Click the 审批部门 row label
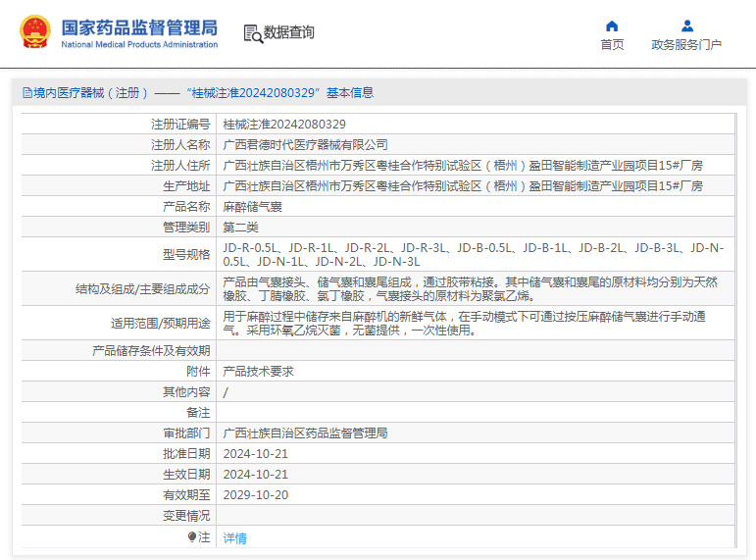This screenshot has width=756, height=560. [x=186, y=433]
